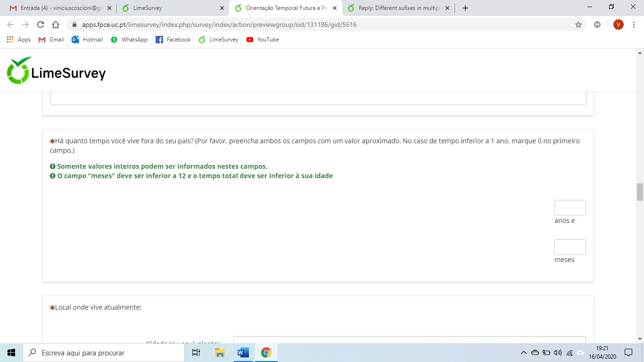The width and height of the screenshot is (644, 362).
Task: Go to the browser home page icon
Action: (x=56, y=25)
